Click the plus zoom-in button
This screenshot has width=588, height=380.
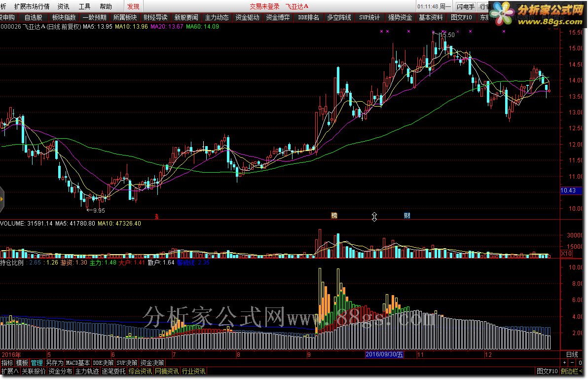(x=564, y=363)
